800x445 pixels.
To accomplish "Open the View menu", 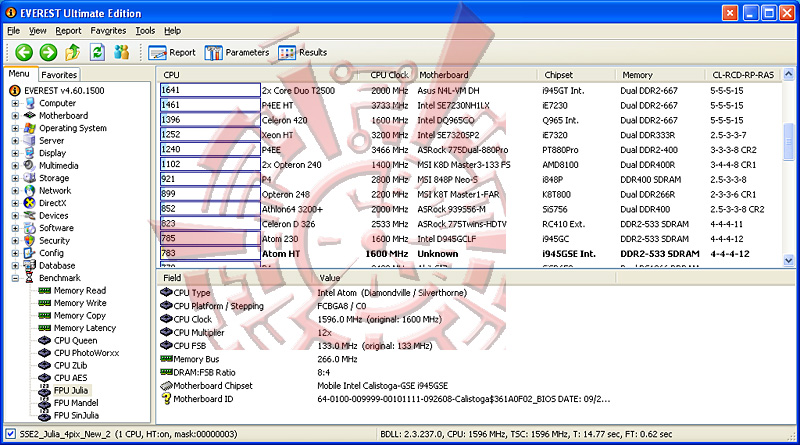I will coord(37,31).
